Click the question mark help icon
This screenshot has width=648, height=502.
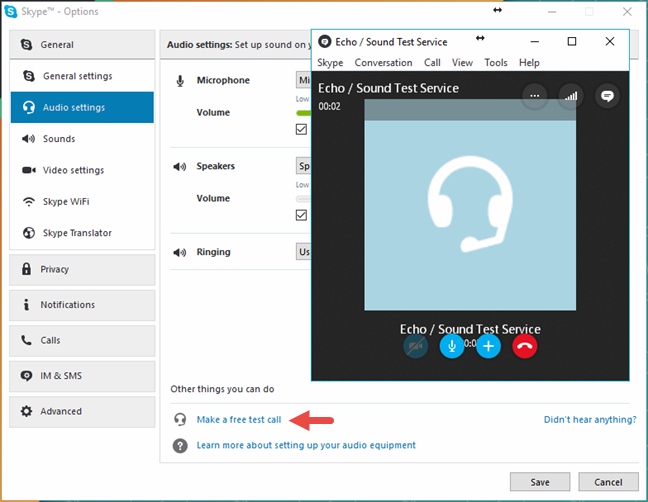coord(180,446)
